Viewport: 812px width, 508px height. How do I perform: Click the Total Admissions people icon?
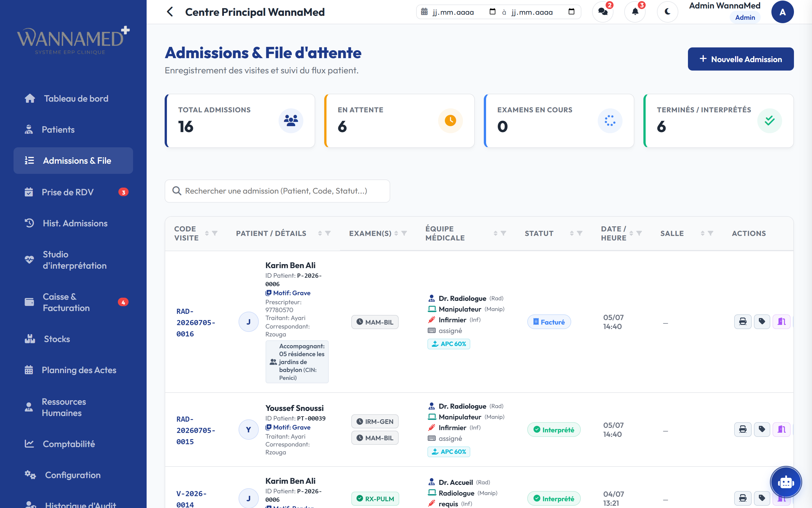click(x=291, y=121)
